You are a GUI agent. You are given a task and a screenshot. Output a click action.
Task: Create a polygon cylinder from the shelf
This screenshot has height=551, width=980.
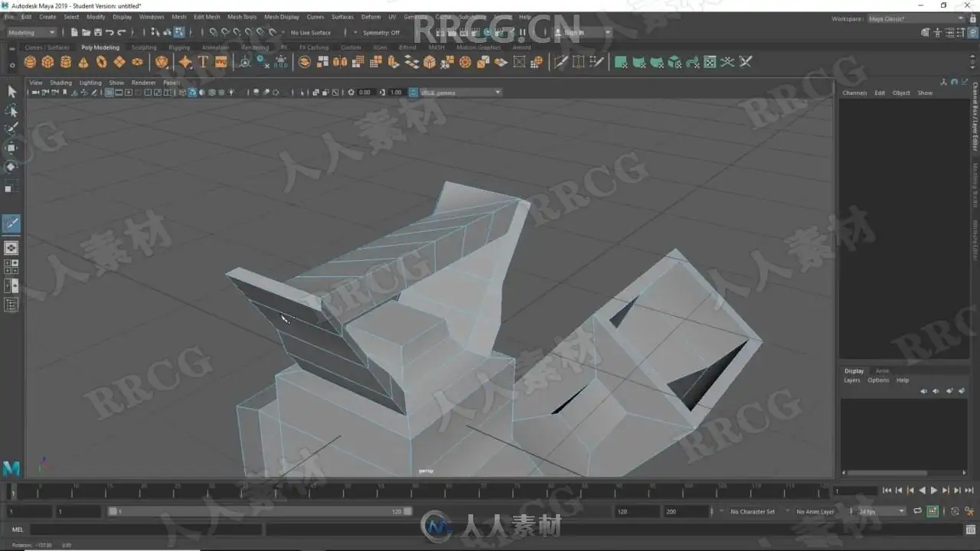pos(66,62)
